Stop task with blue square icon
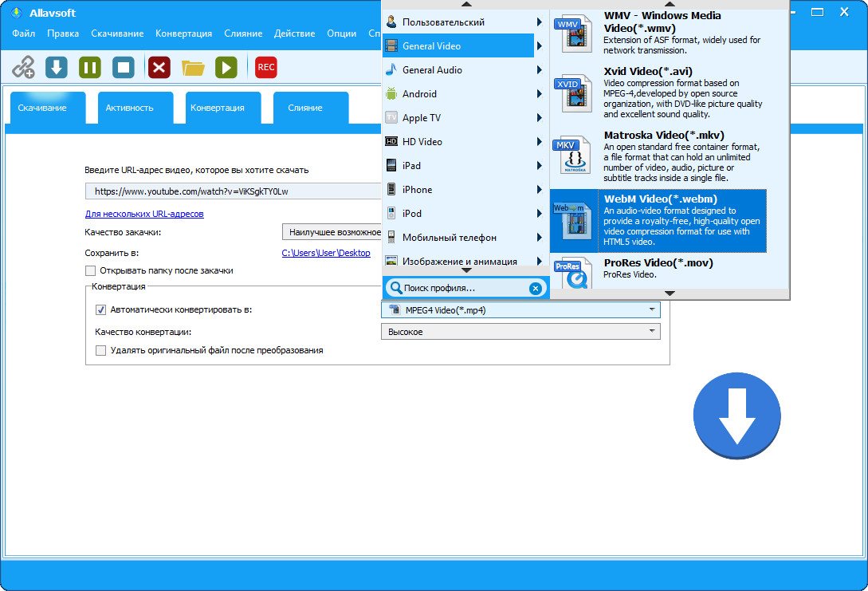 click(x=124, y=68)
